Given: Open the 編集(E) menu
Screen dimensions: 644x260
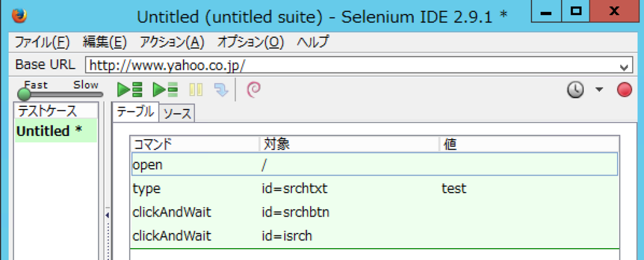Looking at the screenshot, I should pos(105,42).
